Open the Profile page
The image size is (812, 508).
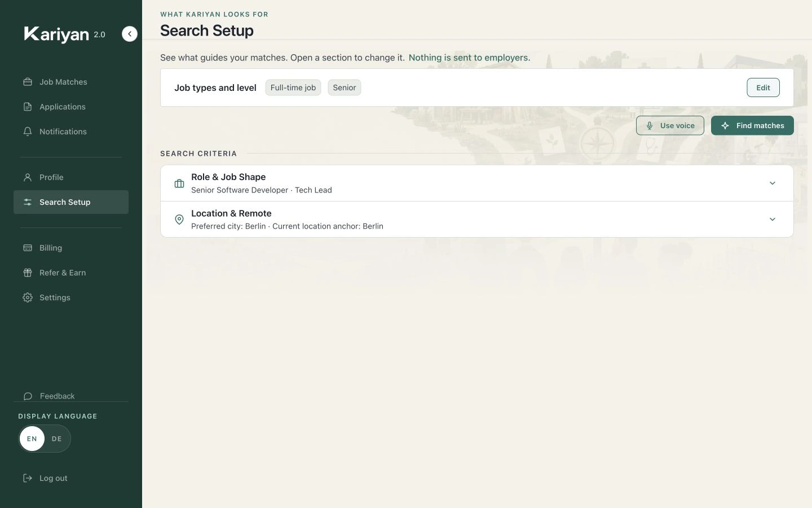pos(71,177)
